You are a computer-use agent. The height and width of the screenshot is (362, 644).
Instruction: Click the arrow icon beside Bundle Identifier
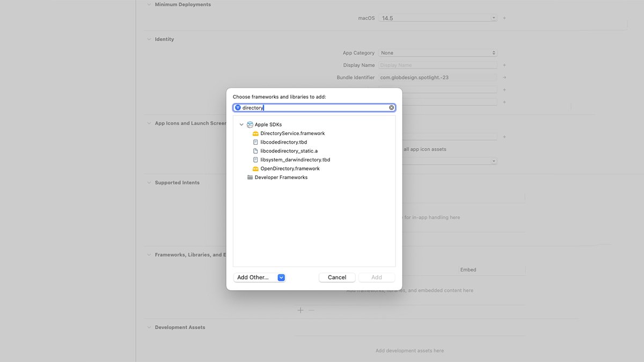tap(504, 78)
